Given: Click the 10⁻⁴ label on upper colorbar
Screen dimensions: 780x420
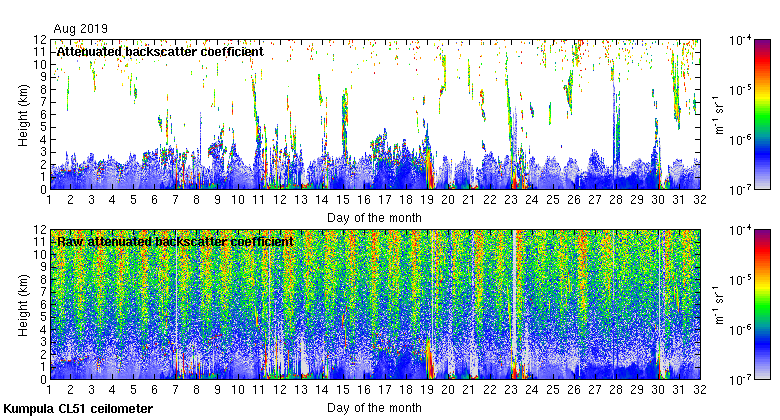Looking at the screenshot, I should 743,40.
